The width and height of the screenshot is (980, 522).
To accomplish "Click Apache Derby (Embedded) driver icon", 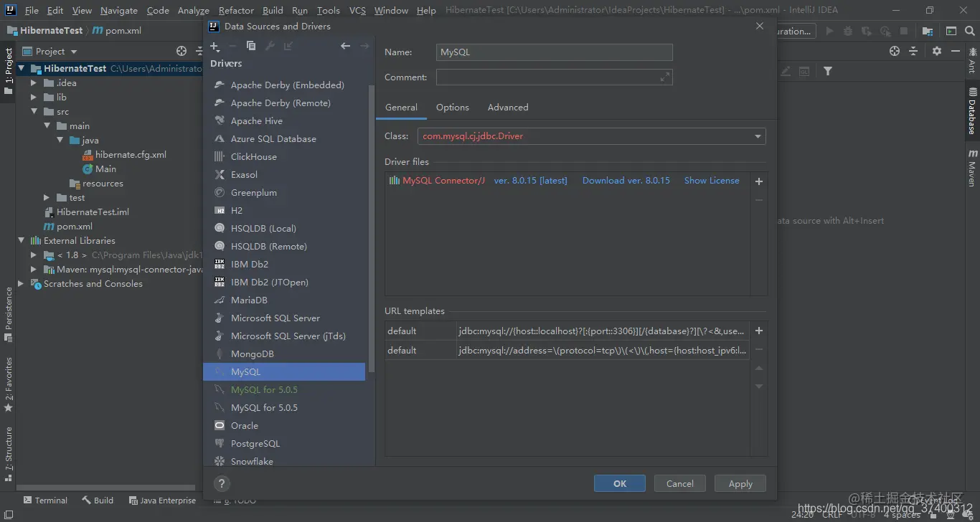I will tap(220, 85).
